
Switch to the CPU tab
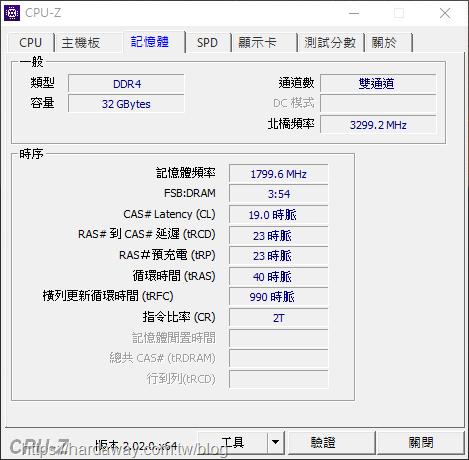pos(30,43)
